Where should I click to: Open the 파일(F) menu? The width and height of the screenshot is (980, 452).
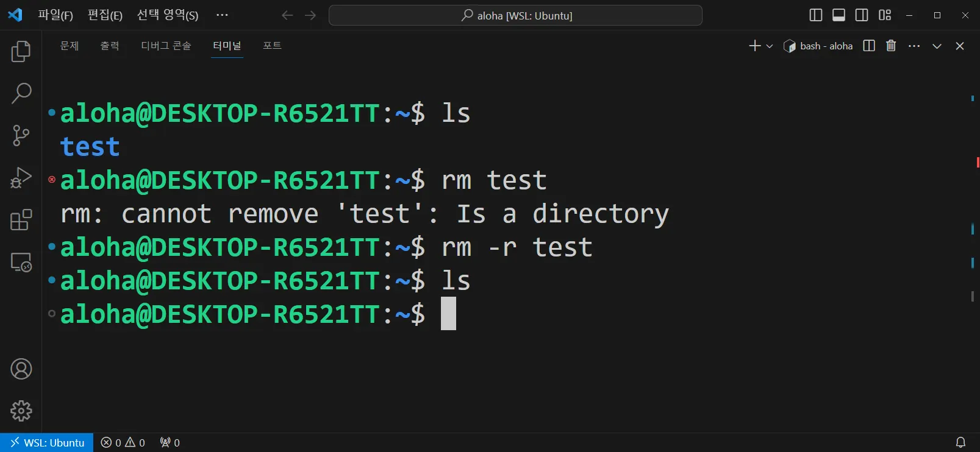(x=55, y=15)
